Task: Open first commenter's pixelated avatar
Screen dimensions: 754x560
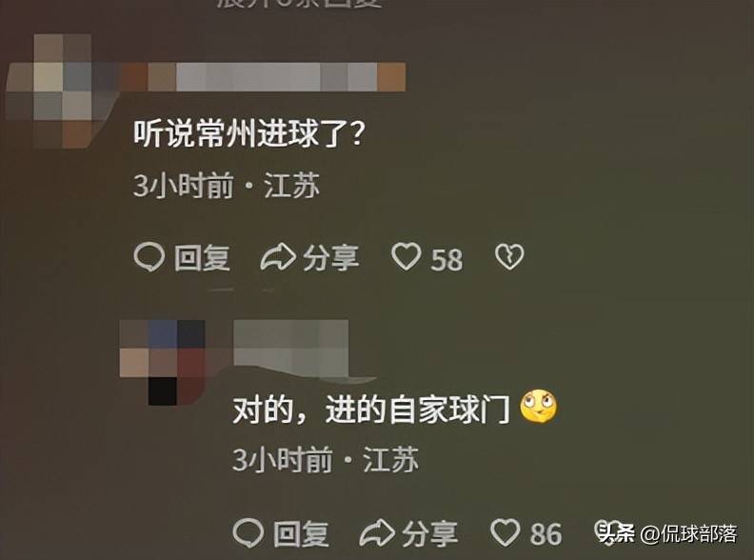Action: pyautogui.click(x=63, y=90)
